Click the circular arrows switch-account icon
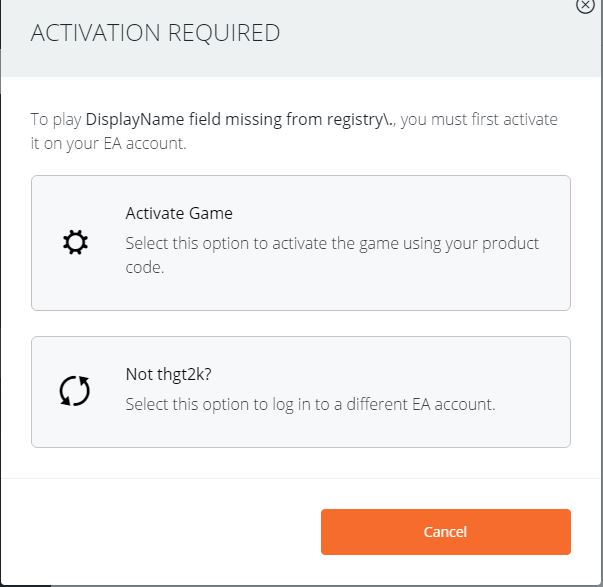 (x=75, y=391)
